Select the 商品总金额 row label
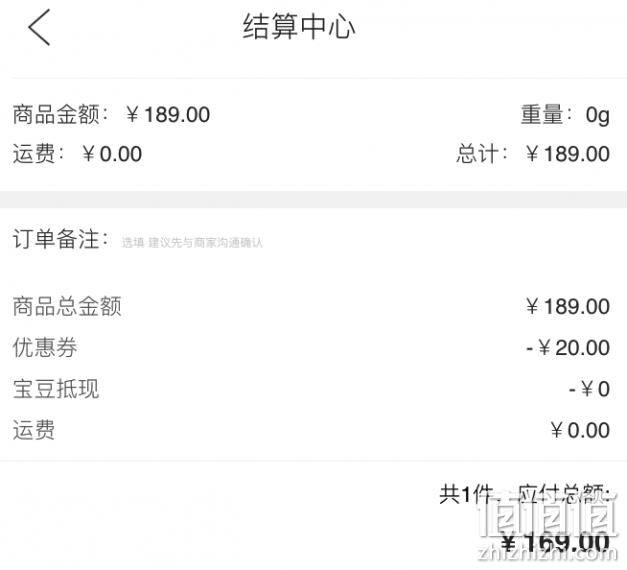 [67, 306]
